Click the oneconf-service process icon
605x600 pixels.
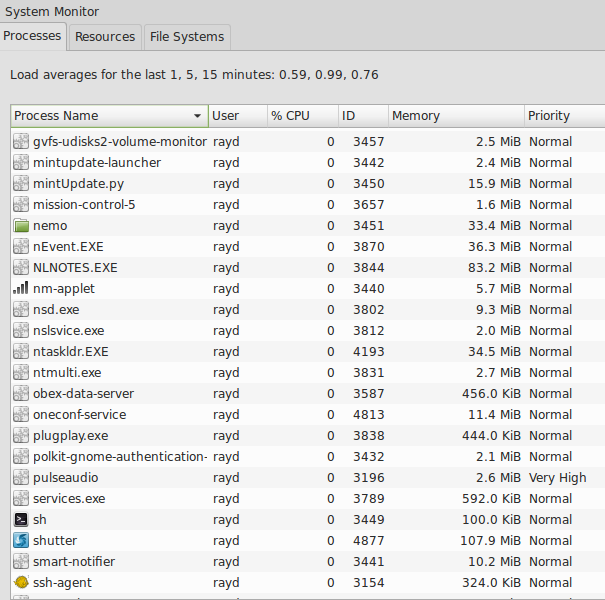[21, 414]
